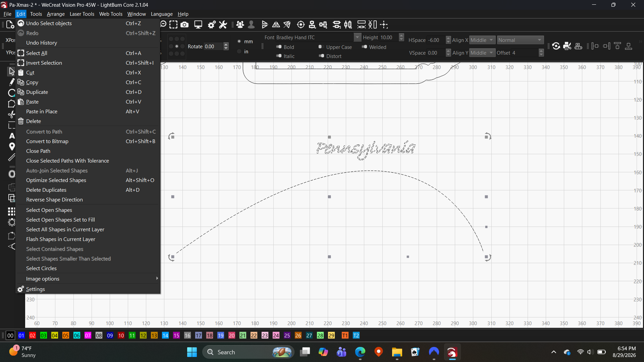Click Mirror Horizontal icon
This screenshot has width=644, height=362.
coord(276,24)
